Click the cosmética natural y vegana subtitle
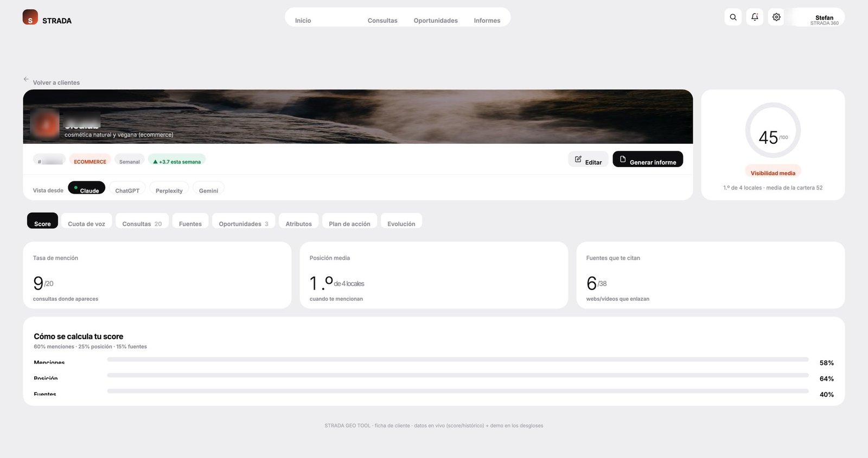The image size is (868, 458). point(119,135)
